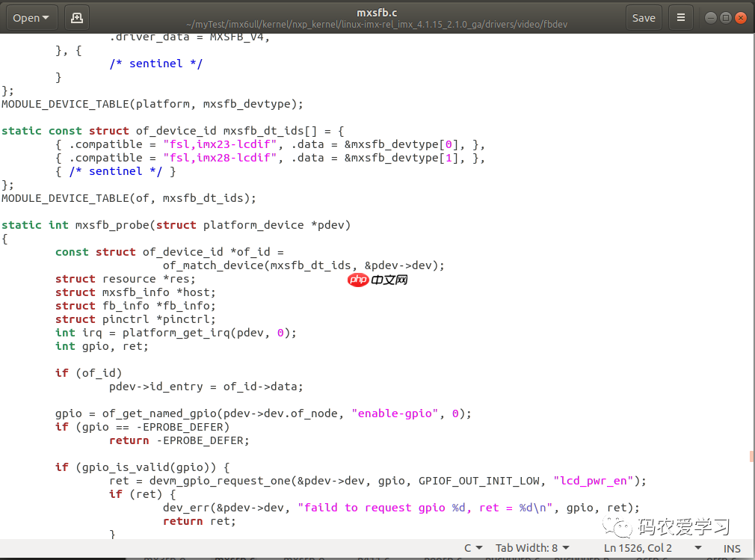755x560 pixels.
Task: Click the first sentinel comment near top
Action: pyautogui.click(x=156, y=64)
